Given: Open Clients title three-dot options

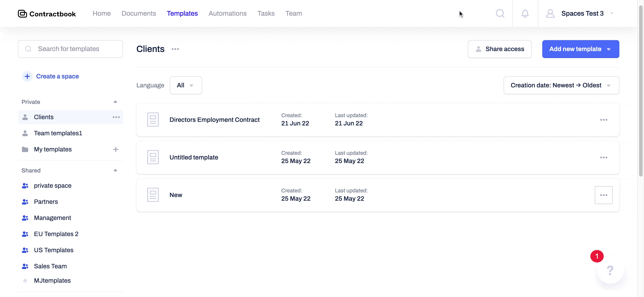Looking at the screenshot, I should tap(175, 49).
